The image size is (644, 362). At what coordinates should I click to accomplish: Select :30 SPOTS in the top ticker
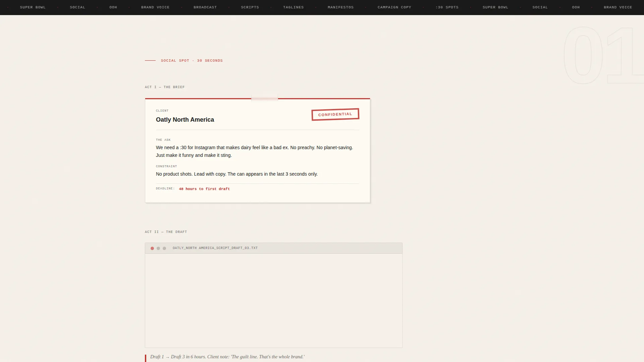pyautogui.click(x=447, y=7)
